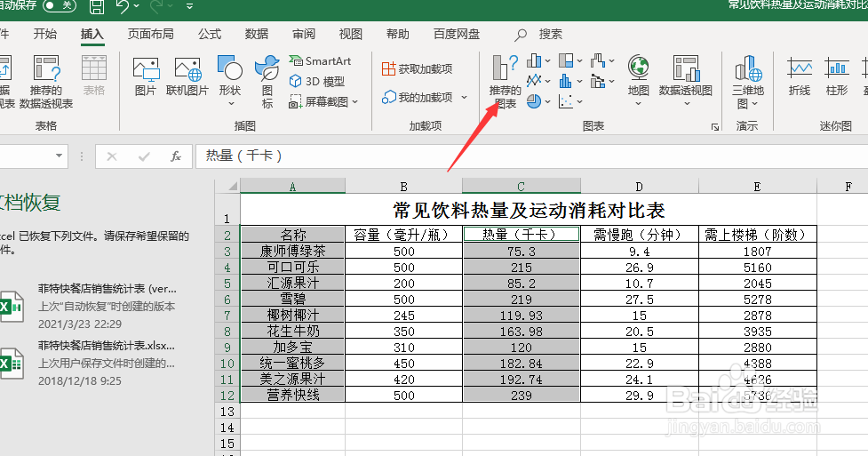Open the 形状 shapes gallery
Image resolution: width=868 pixels, height=456 pixels.
[x=230, y=81]
